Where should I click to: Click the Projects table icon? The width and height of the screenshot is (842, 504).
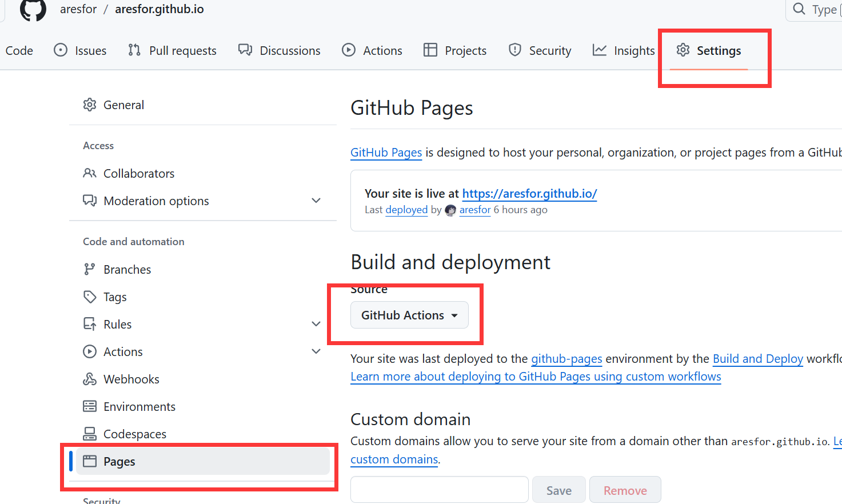click(x=430, y=50)
